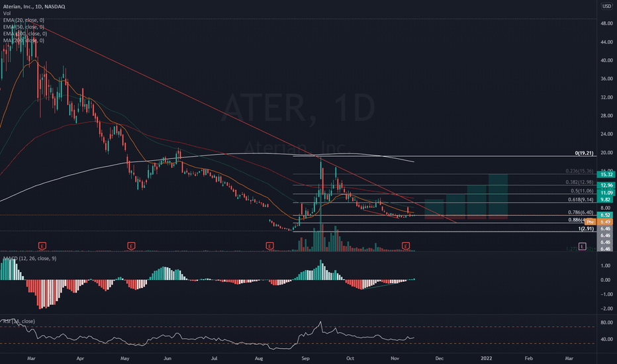Click the 15.32 green price label

point(606,174)
